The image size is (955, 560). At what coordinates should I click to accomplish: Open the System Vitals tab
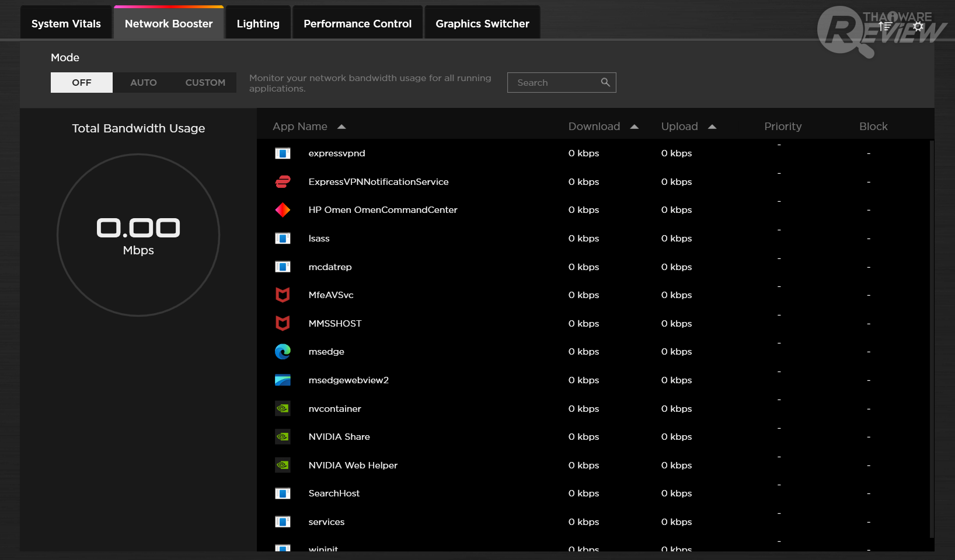66,23
